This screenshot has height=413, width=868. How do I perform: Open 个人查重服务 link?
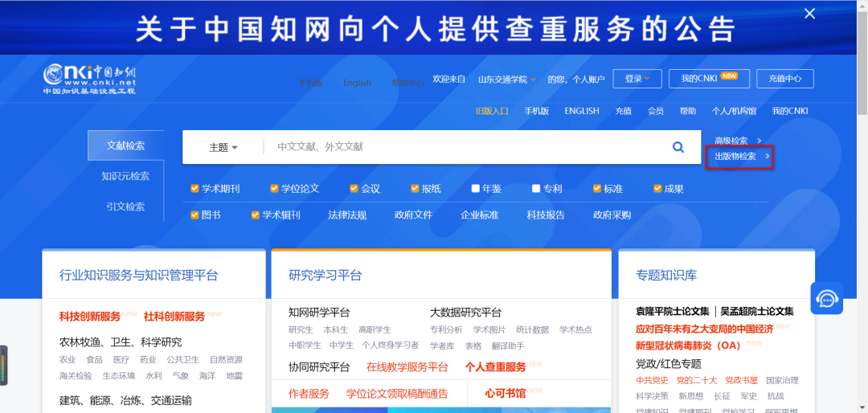tap(495, 367)
